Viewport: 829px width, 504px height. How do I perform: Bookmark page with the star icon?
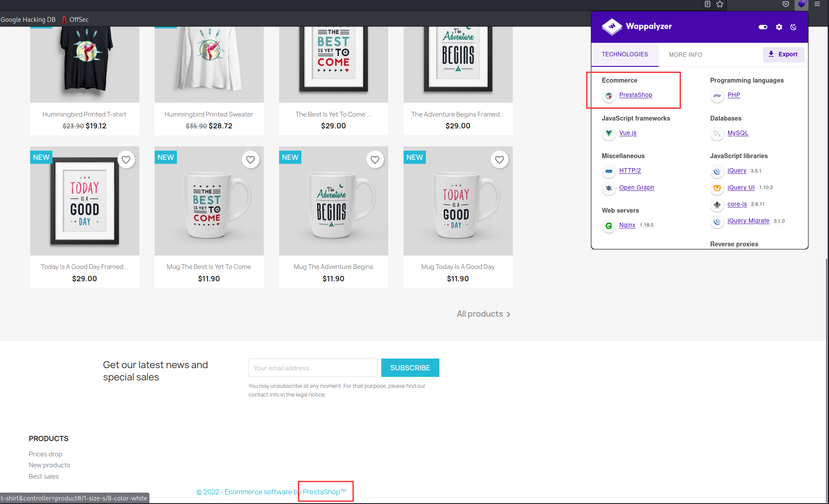tap(720, 4)
